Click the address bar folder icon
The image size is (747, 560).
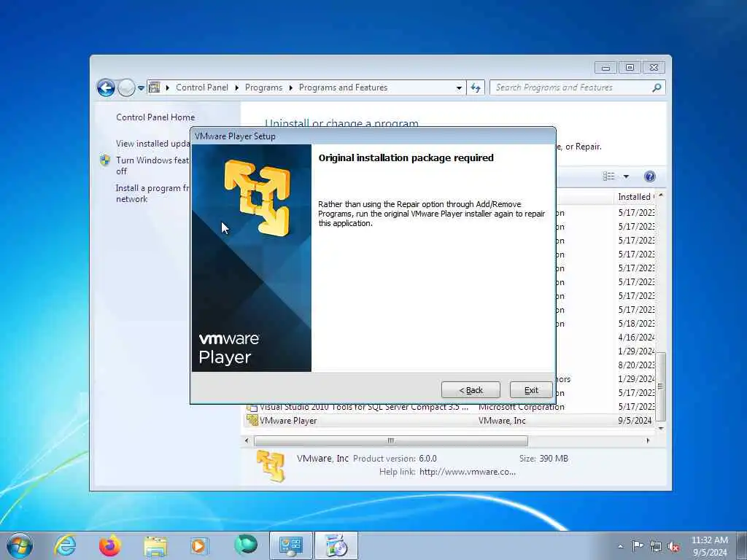(x=155, y=87)
